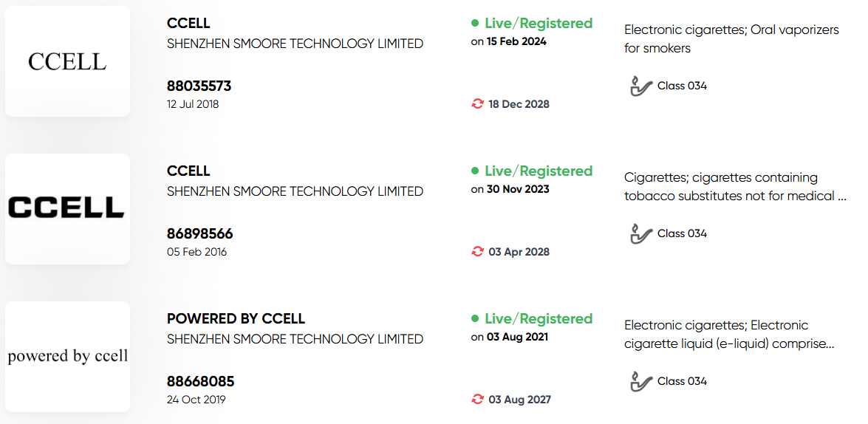
Task: Open the 'powered by ccell' logo thumbnail
Action: pyautogui.click(x=67, y=357)
